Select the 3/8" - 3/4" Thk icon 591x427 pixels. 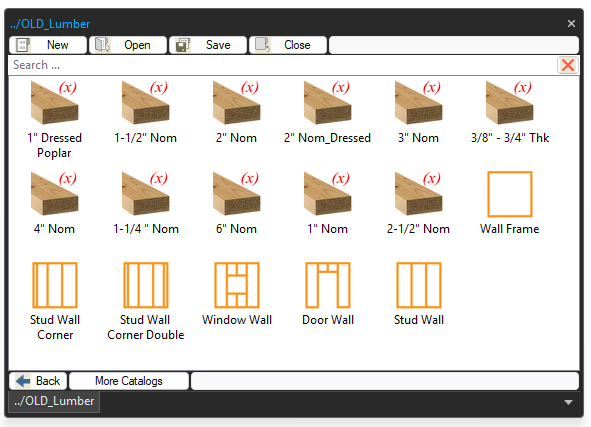510,103
